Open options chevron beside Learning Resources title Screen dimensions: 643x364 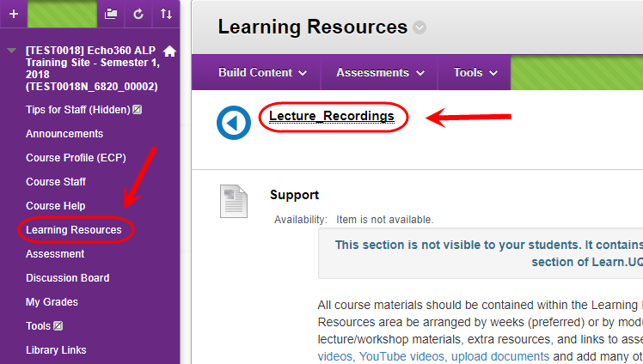(419, 27)
